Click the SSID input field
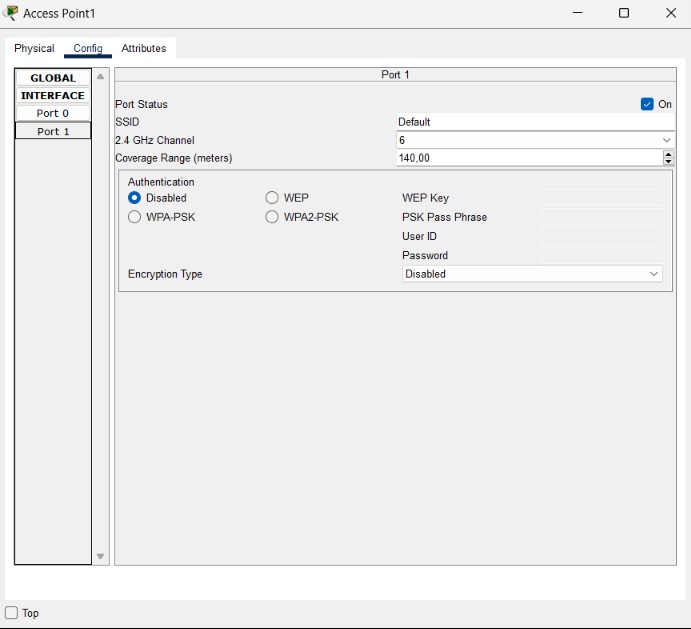Image resolution: width=691 pixels, height=629 pixels. pyautogui.click(x=535, y=122)
